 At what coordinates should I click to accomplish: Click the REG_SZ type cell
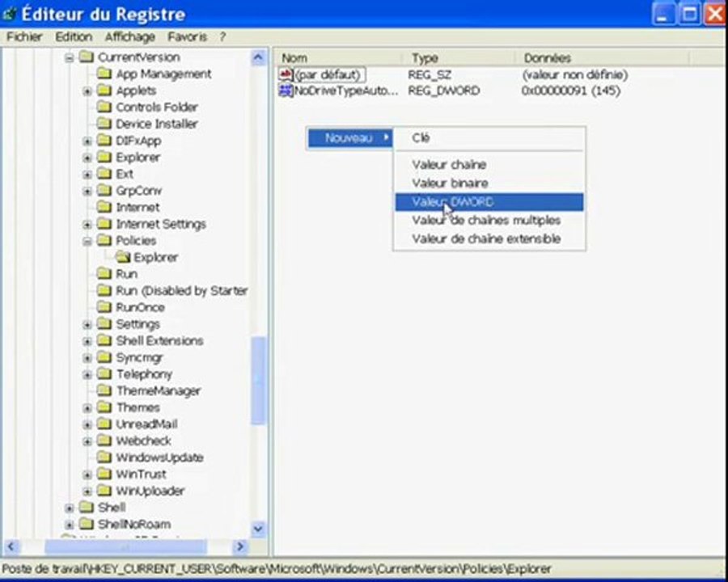point(430,74)
